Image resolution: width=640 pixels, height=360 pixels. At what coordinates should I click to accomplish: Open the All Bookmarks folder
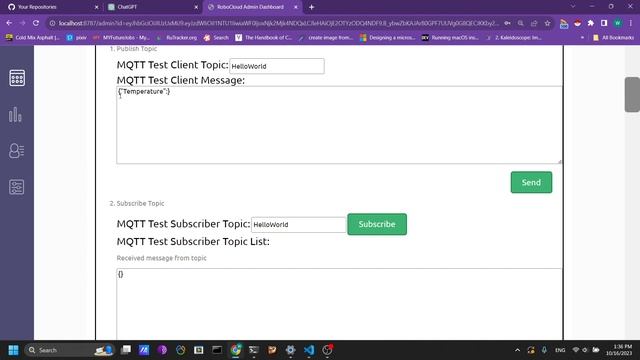613,38
